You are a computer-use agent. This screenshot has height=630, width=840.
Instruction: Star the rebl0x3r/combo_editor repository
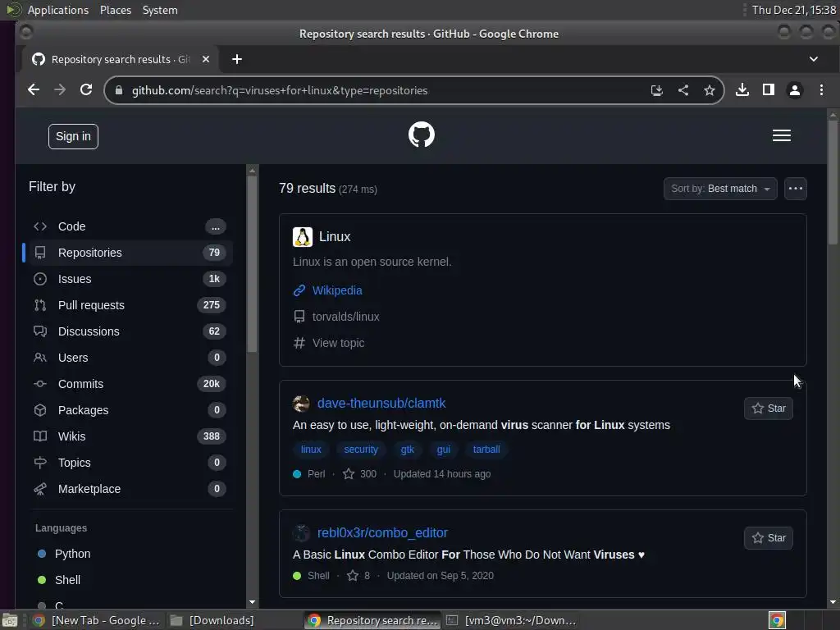click(768, 538)
